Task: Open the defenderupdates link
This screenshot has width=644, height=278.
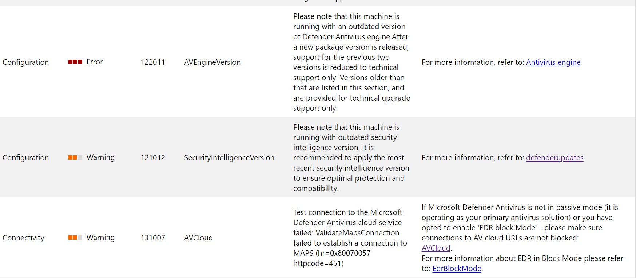Action: (554, 158)
